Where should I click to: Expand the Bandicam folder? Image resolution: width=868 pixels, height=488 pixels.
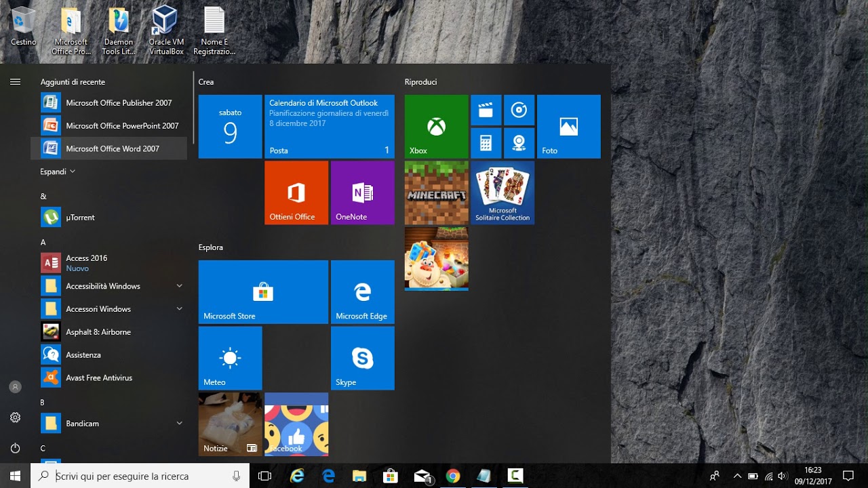coord(108,424)
